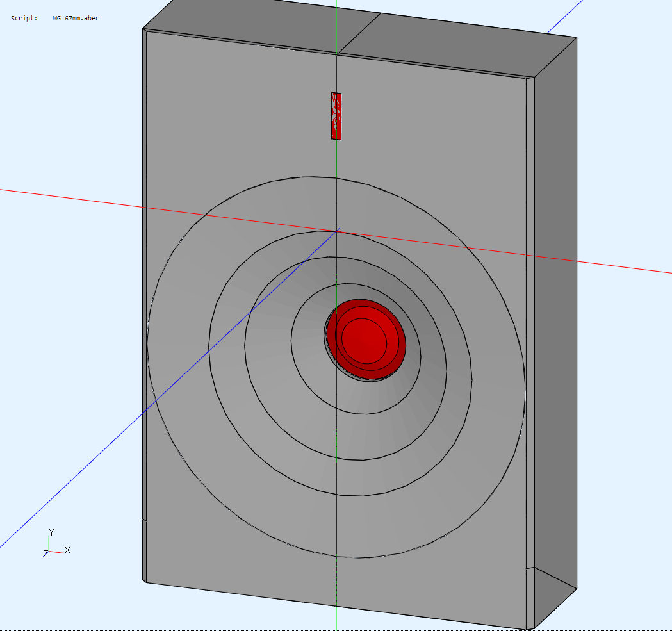Click the X axis label in orientation gizmo

point(67,550)
